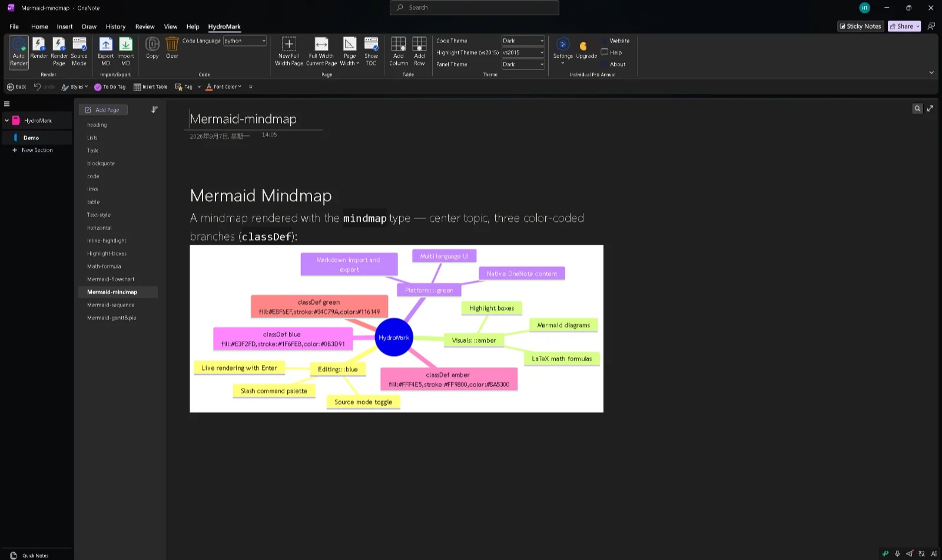This screenshot has height=560, width=942.
Task: Toggle the Show TOC button
Action: click(x=371, y=52)
